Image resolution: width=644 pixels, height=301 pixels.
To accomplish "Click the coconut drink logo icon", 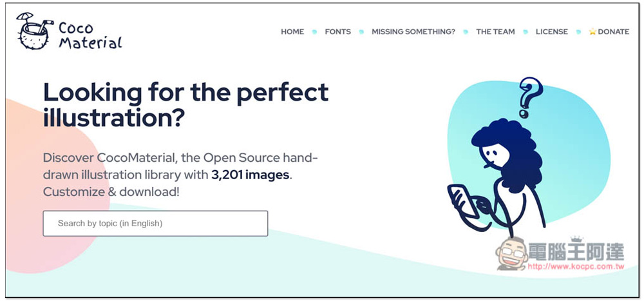I will click(x=34, y=31).
